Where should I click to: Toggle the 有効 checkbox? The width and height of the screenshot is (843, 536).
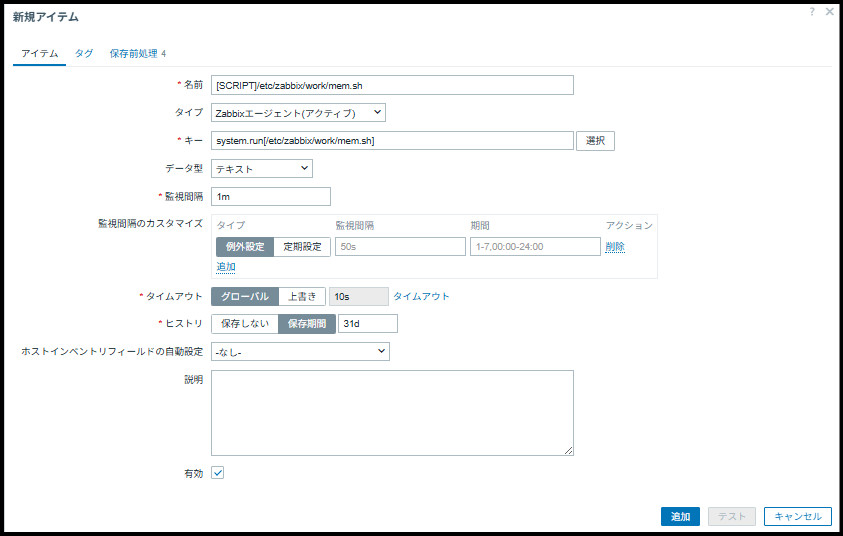coord(218,473)
